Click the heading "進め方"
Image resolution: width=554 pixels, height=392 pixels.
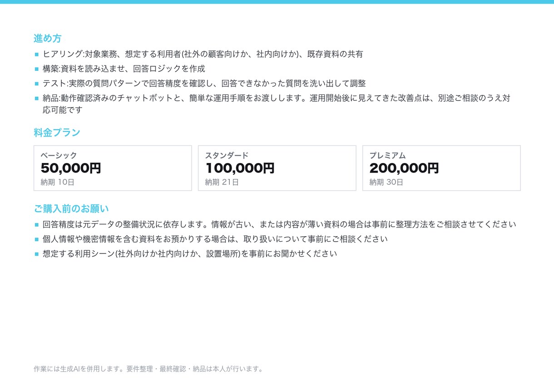[48, 39]
